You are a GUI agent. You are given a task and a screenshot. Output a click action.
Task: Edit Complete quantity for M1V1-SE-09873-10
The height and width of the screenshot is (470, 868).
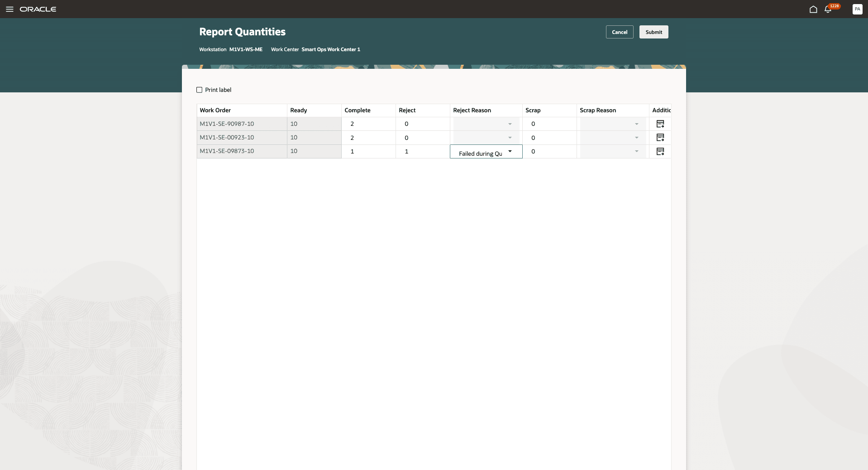tap(368, 151)
